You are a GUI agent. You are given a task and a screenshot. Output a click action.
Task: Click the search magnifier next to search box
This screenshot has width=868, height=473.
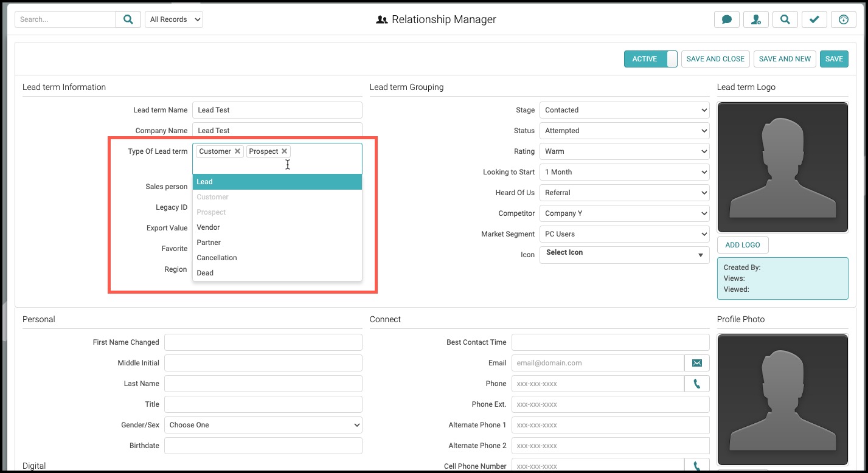coord(128,19)
